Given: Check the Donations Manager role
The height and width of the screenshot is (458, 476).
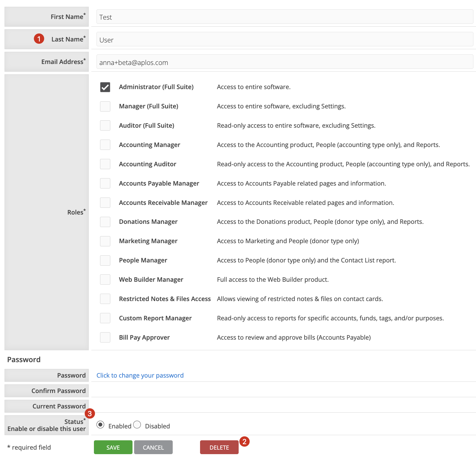Looking at the screenshot, I should (x=105, y=222).
